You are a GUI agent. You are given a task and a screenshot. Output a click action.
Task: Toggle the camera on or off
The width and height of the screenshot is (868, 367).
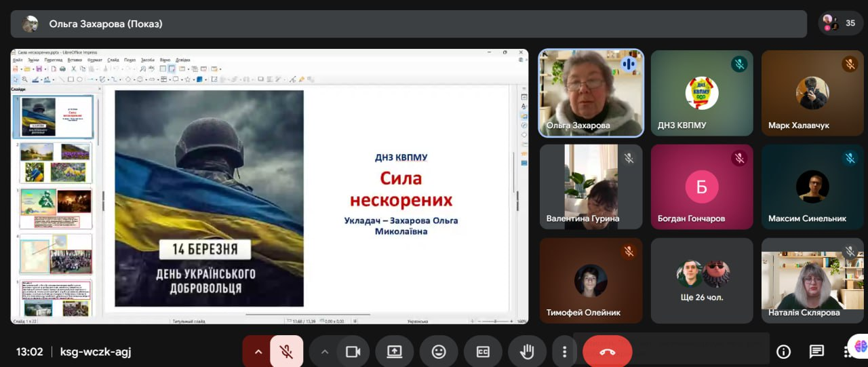[353, 351]
